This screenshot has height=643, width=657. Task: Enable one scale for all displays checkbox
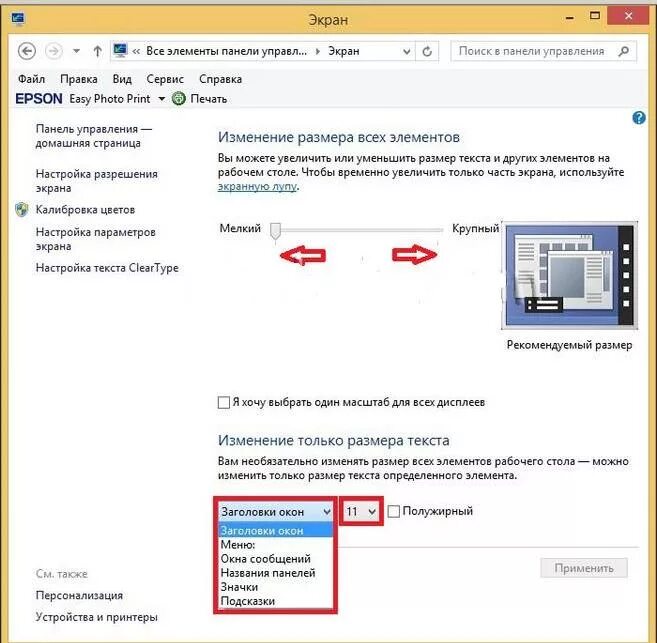point(224,403)
